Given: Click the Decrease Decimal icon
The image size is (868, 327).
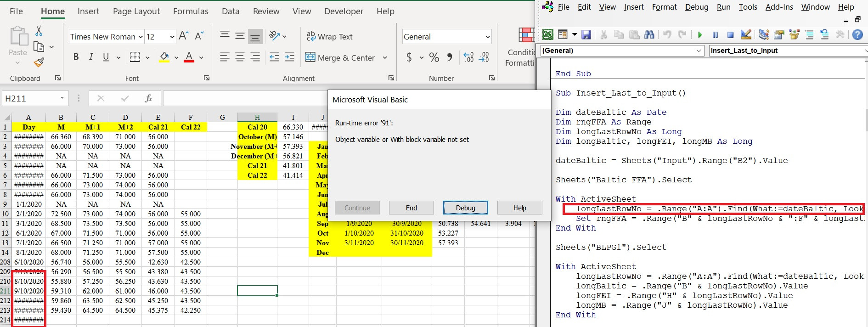Looking at the screenshot, I should (x=484, y=57).
